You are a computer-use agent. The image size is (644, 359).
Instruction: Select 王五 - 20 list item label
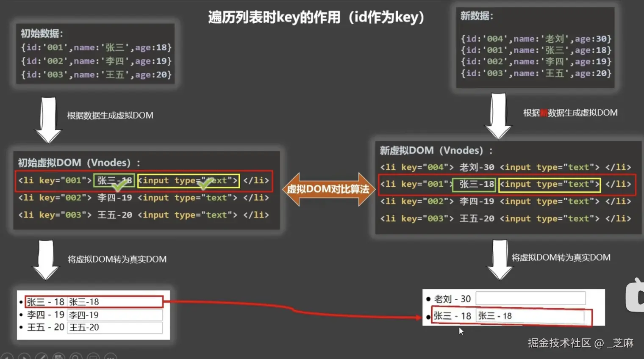(45, 327)
